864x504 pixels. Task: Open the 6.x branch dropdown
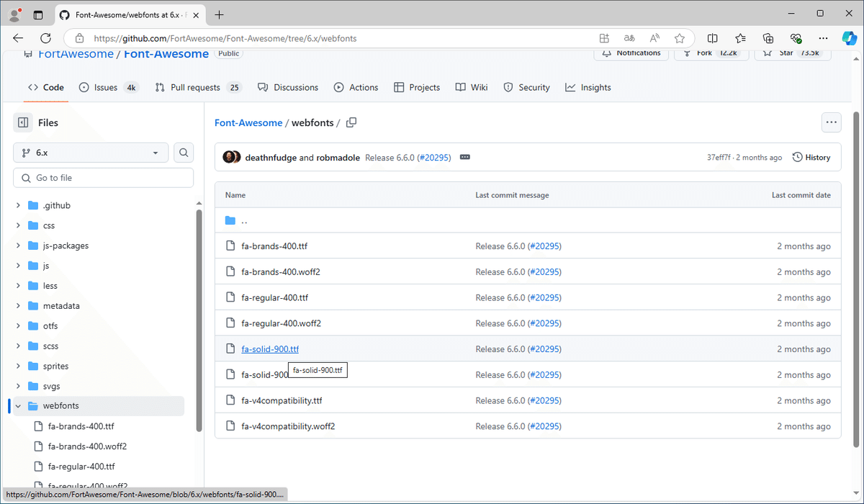[x=91, y=153]
